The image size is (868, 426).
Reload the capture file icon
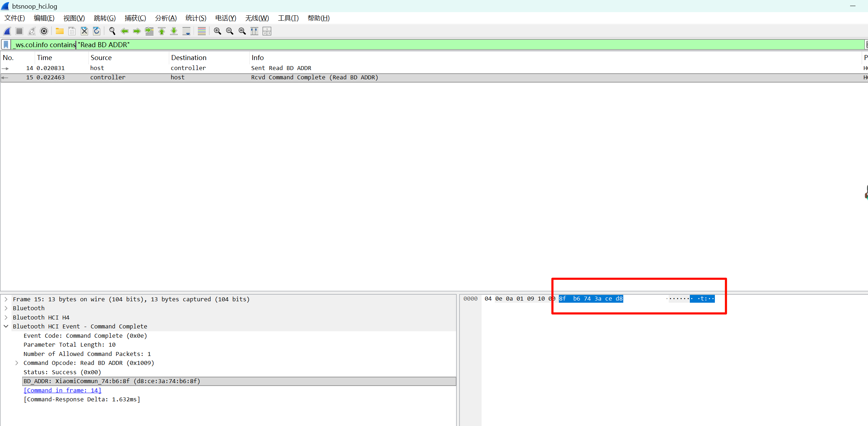click(97, 31)
